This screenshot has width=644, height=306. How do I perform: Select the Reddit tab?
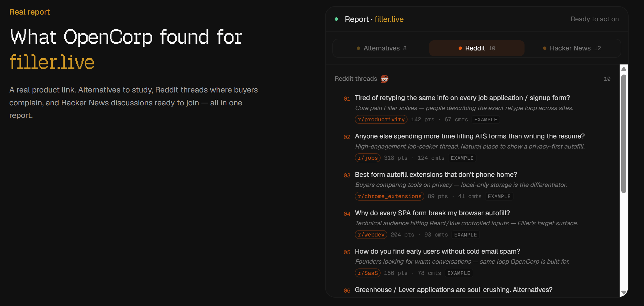coord(477,48)
